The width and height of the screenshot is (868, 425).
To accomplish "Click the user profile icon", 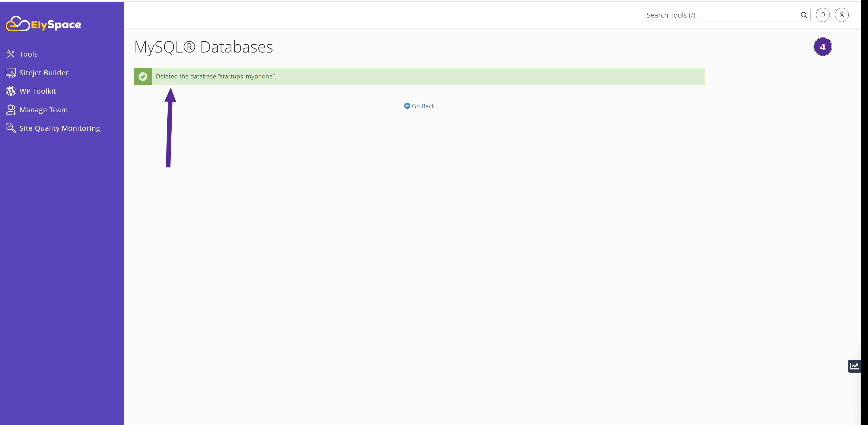I will click(x=842, y=14).
